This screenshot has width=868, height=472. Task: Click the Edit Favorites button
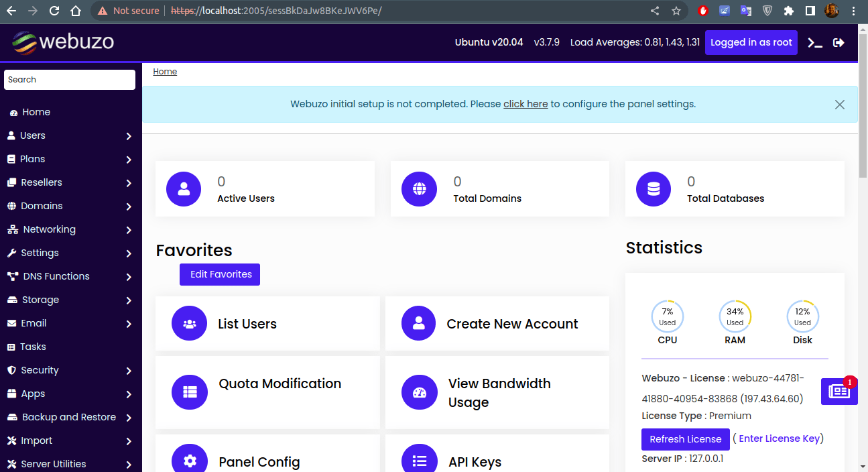[220, 274]
